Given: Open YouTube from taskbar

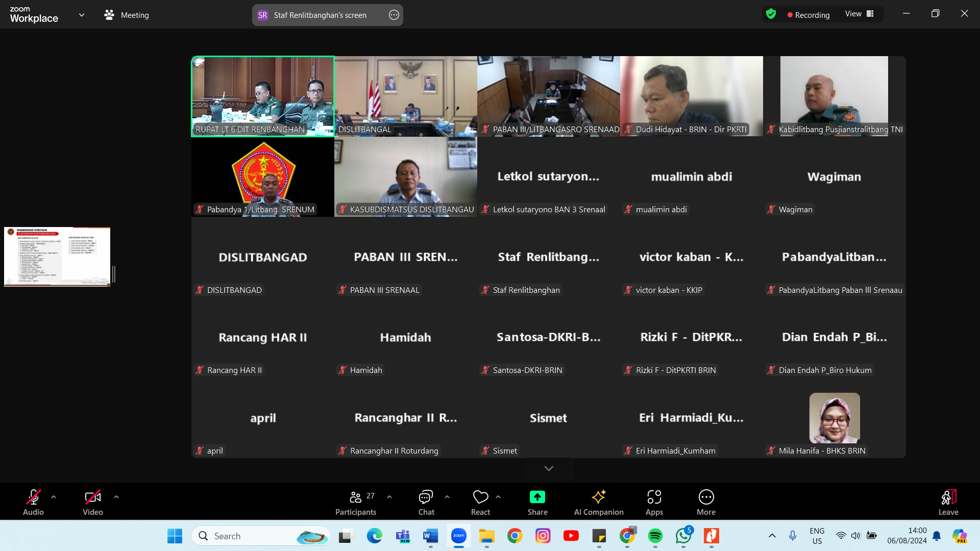Looking at the screenshot, I should click(x=571, y=536).
